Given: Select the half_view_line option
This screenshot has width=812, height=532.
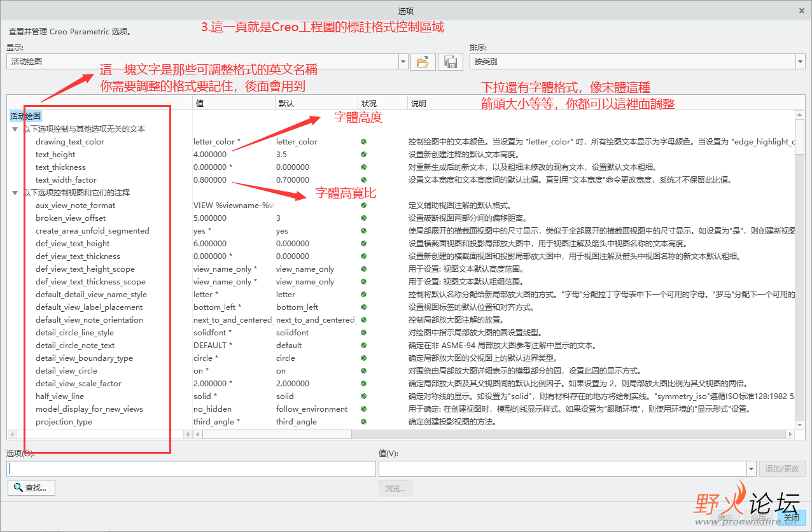Looking at the screenshot, I should coord(59,396).
